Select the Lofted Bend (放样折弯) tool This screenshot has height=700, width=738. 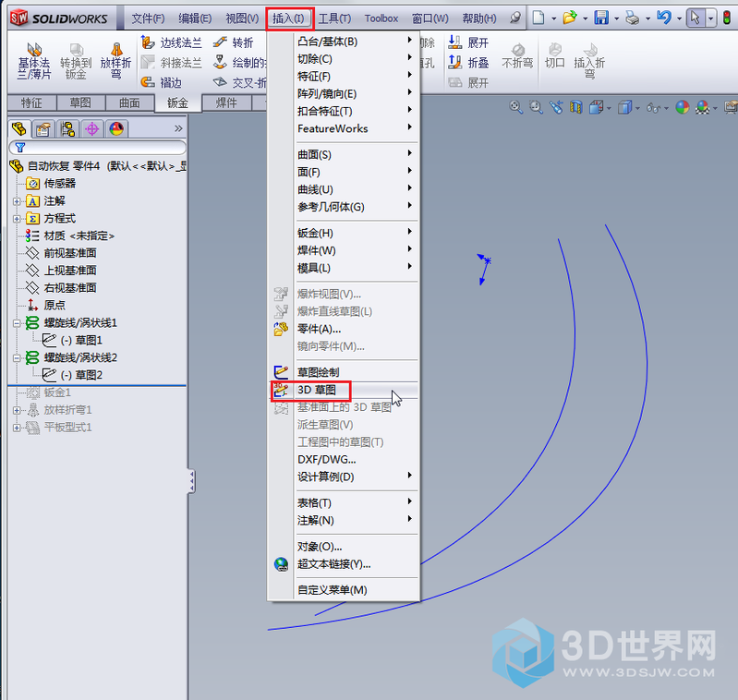(x=115, y=59)
